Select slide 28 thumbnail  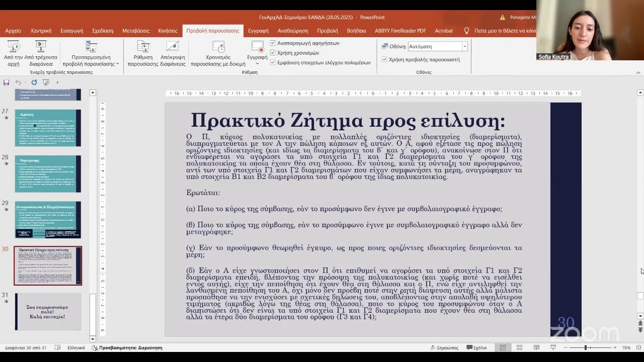coord(48,174)
